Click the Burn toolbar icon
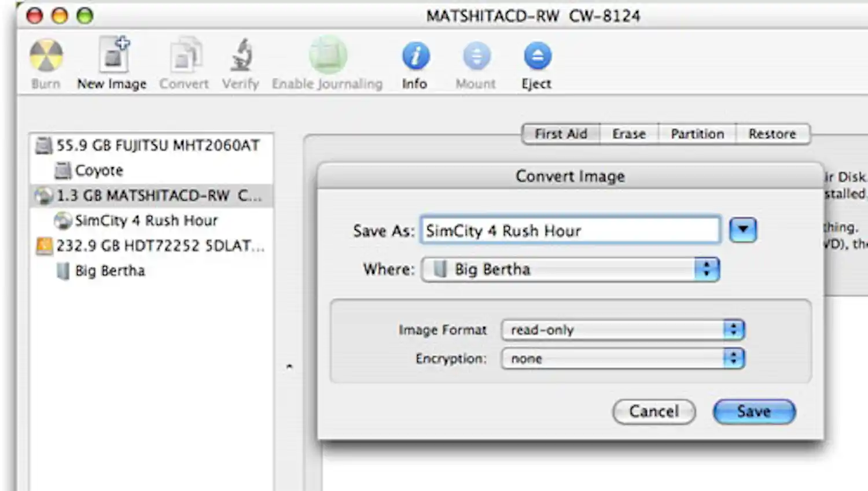Viewport: 868px width, 491px height. pos(46,56)
